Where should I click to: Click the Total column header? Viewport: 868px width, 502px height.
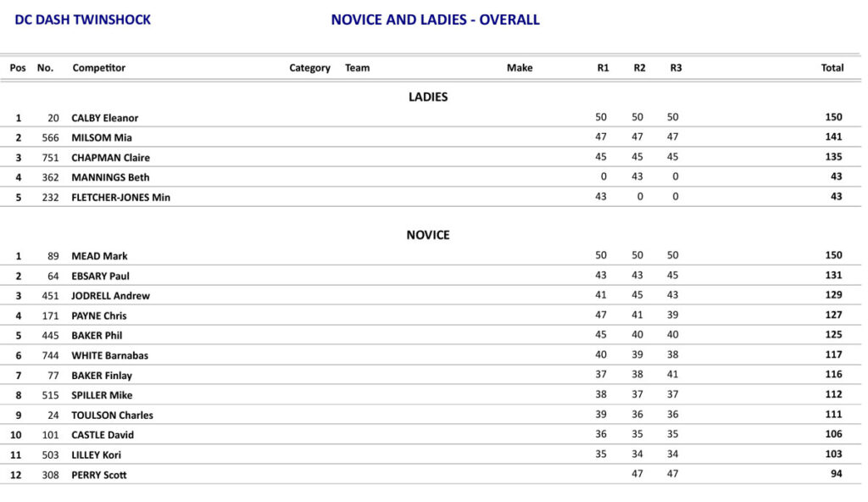(x=832, y=68)
